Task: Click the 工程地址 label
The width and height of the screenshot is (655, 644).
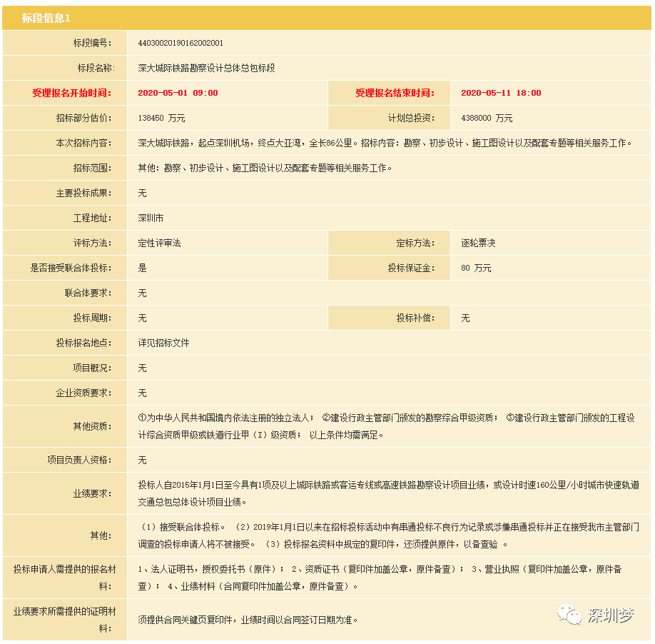Action: [92, 218]
